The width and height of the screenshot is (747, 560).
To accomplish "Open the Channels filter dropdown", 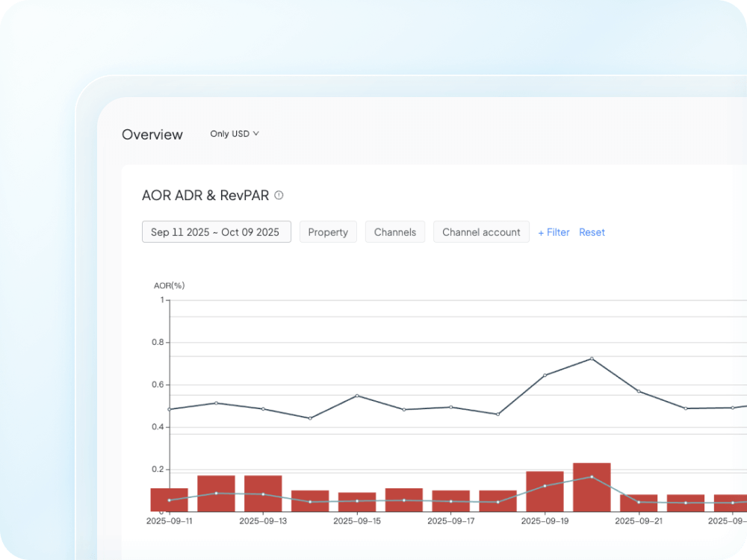I will point(395,232).
